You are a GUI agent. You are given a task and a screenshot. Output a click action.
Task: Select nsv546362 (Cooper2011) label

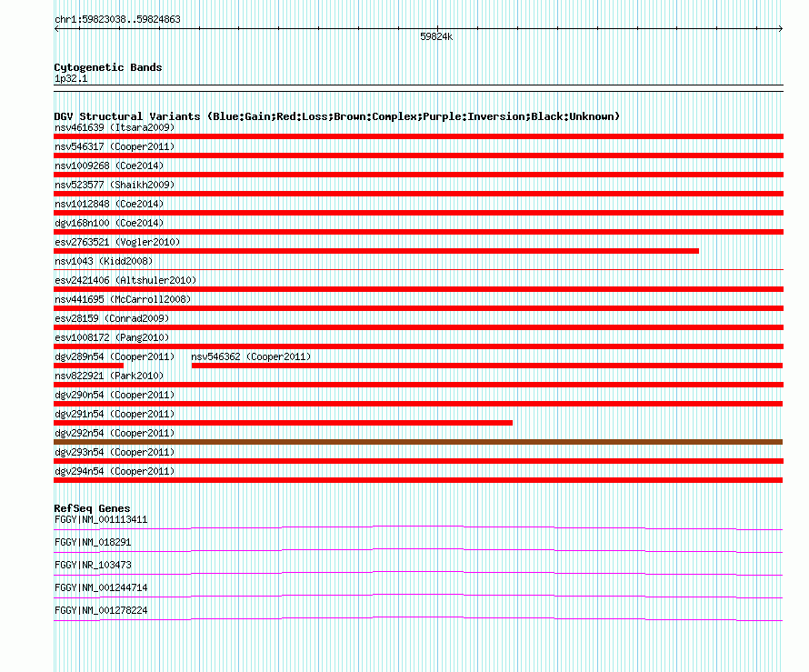(251, 356)
